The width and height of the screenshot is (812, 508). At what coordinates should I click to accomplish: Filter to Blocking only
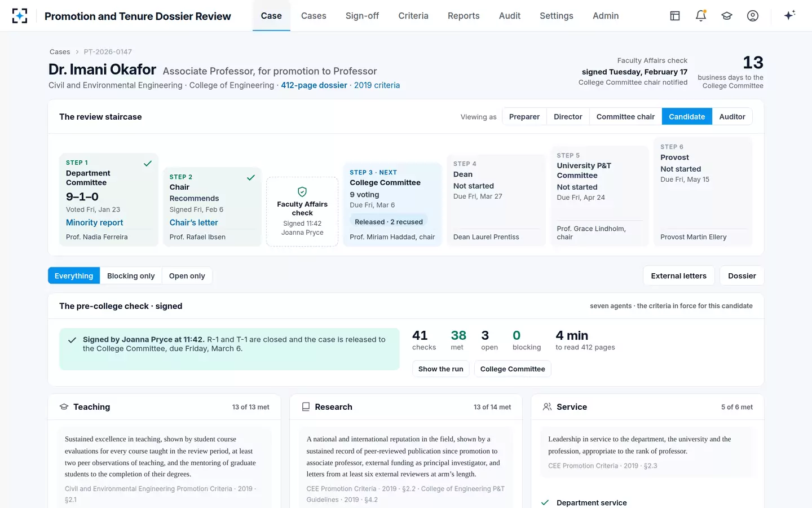click(131, 276)
